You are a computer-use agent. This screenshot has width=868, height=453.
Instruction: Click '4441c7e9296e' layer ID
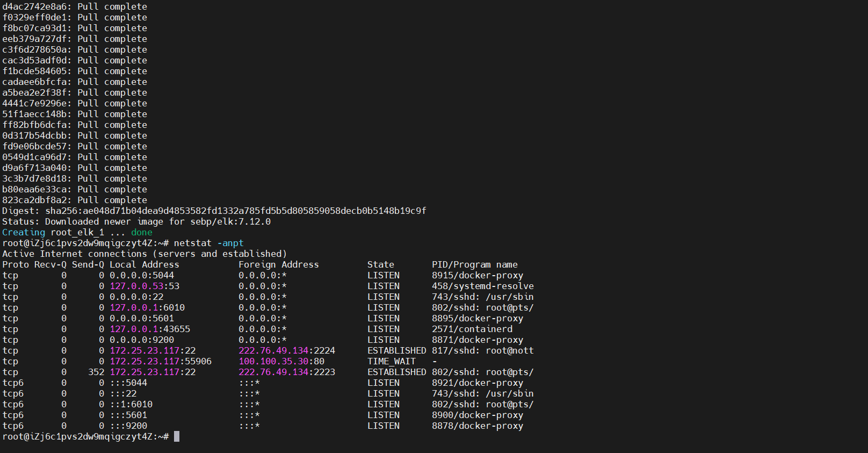[x=34, y=103]
